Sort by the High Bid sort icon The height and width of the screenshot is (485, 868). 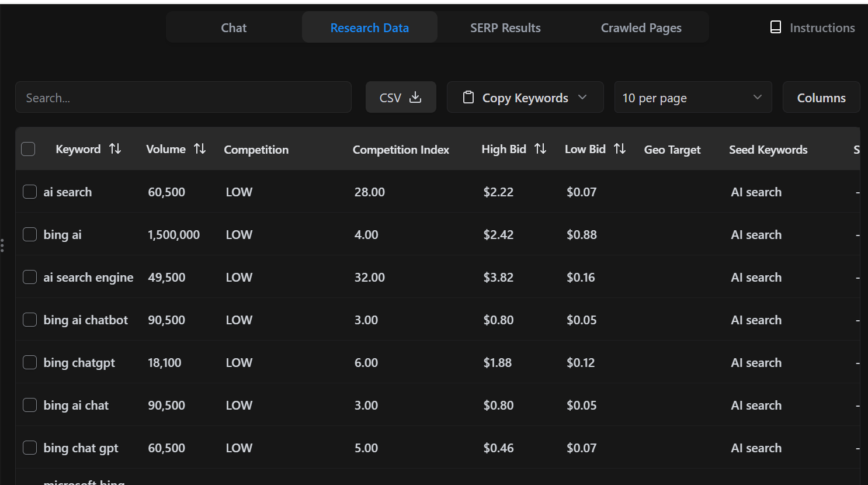click(540, 149)
